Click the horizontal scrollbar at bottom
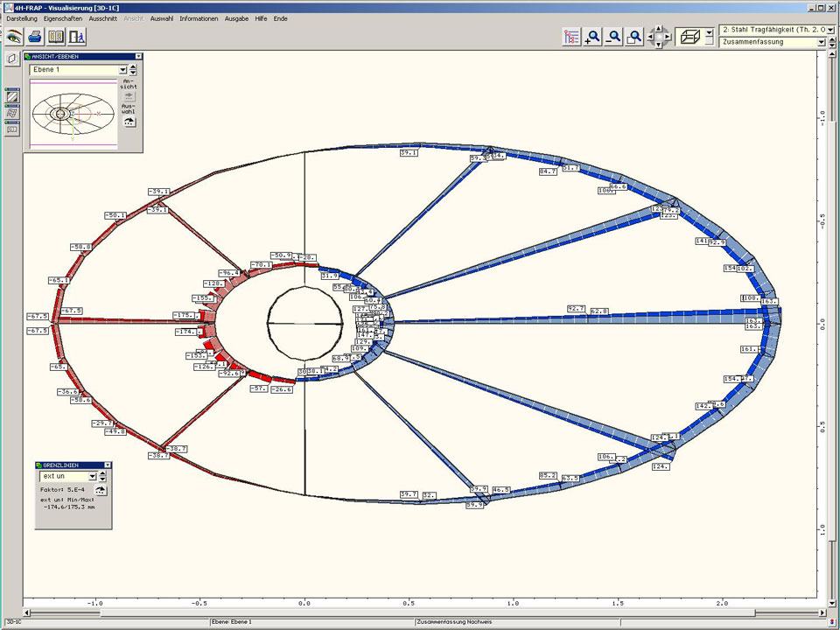Viewport: 840px width, 630px height. (x=420, y=613)
